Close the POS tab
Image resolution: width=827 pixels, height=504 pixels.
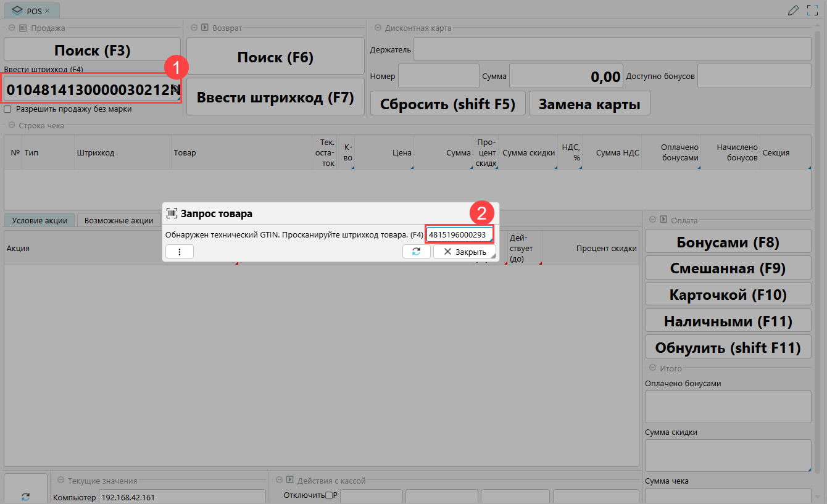(48, 10)
